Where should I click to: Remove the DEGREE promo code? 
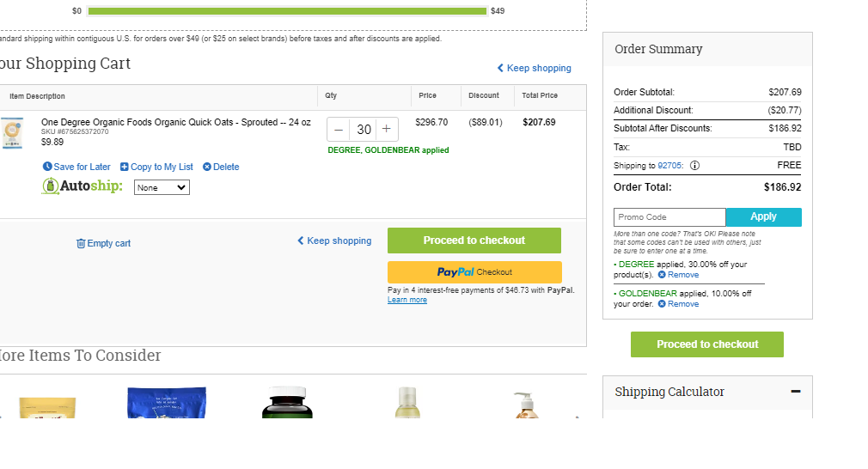[678, 275]
